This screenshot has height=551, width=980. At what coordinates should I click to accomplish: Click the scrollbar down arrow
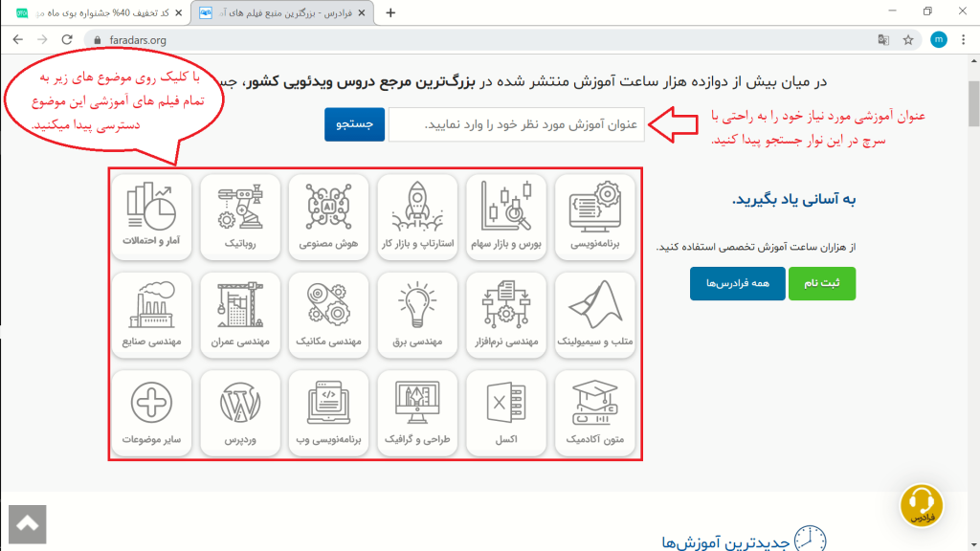[x=973, y=545]
